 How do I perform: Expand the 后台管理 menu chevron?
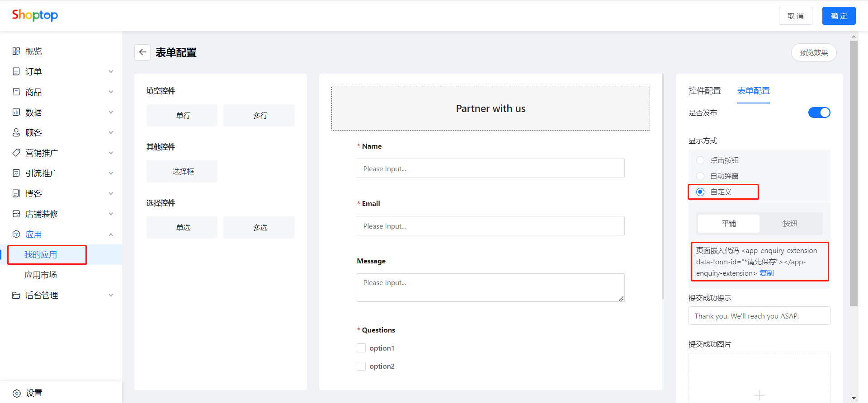(x=111, y=295)
